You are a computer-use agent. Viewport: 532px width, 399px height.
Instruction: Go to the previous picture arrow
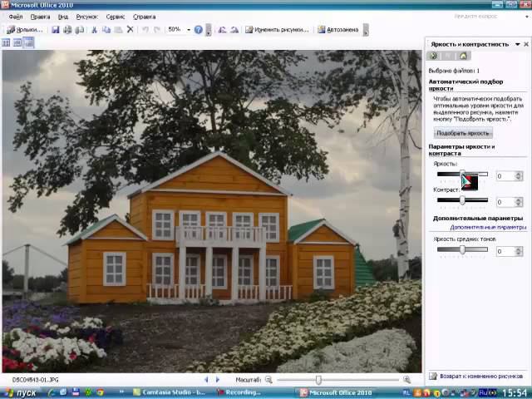click(x=205, y=380)
